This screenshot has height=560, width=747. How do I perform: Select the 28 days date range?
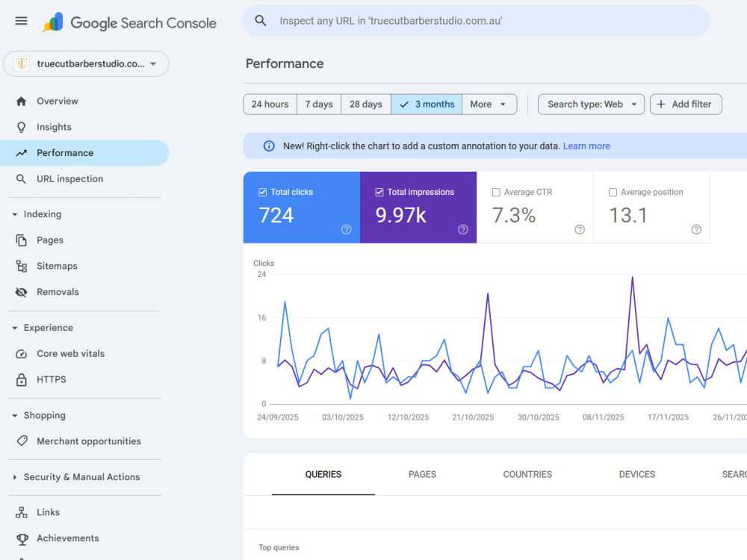point(366,105)
